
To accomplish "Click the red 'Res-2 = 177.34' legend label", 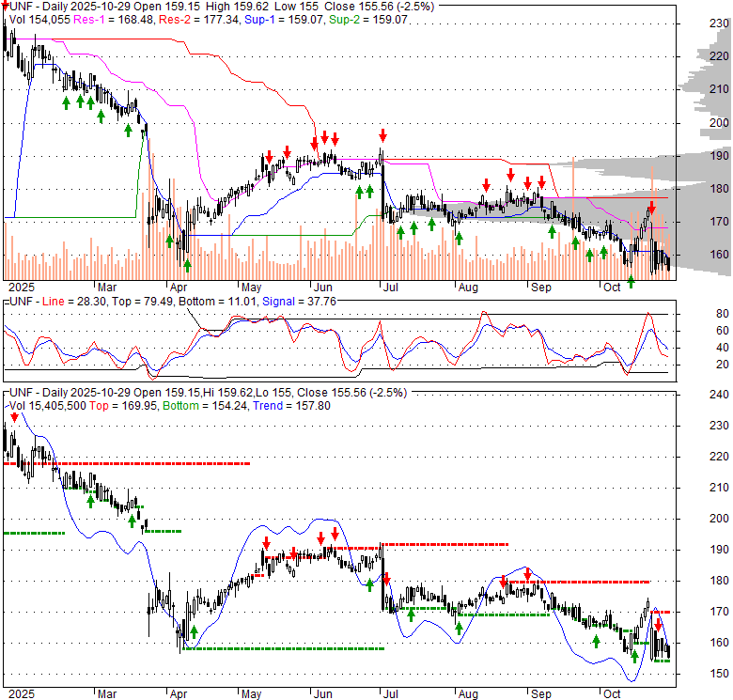I will (198, 20).
